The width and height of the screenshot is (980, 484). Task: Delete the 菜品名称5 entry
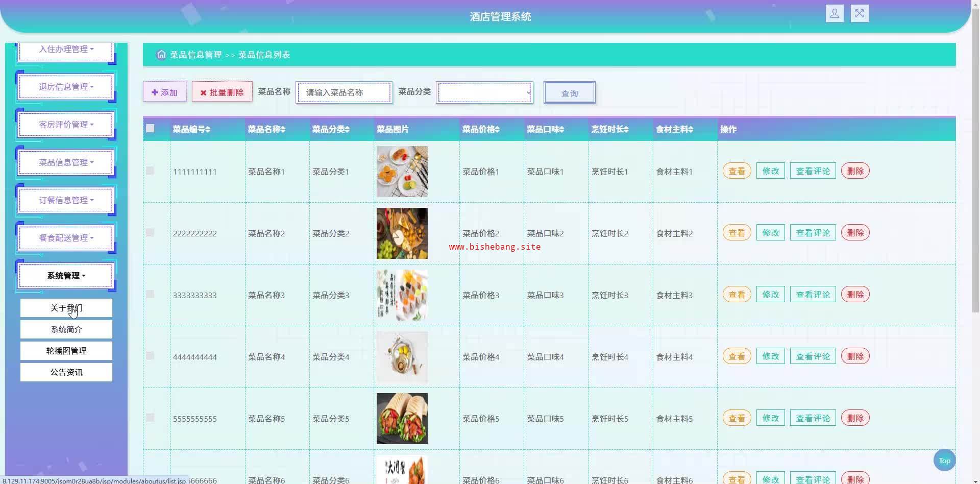pyautogui.click(x=855, y=418)
